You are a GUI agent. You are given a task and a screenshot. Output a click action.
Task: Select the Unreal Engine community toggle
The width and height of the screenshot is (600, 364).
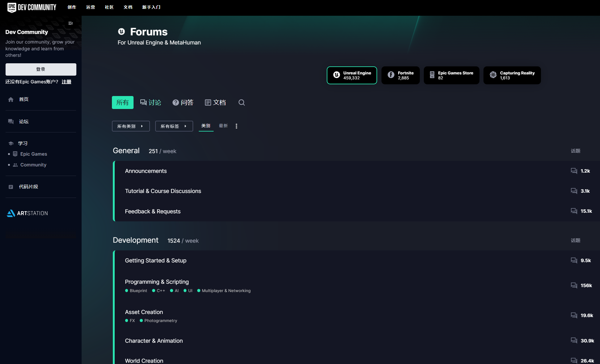point(352,75)
